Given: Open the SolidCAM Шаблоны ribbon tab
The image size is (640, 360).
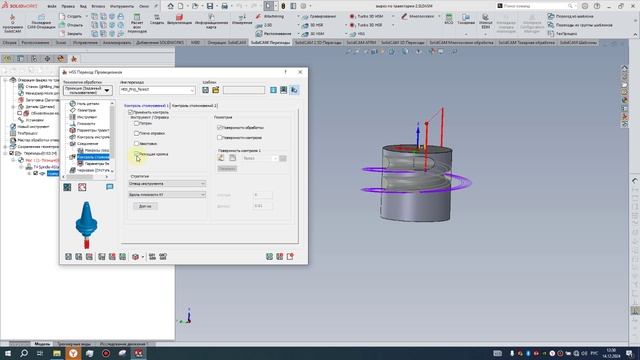Looking at the screenshot, I should click(x=578, y=42).
